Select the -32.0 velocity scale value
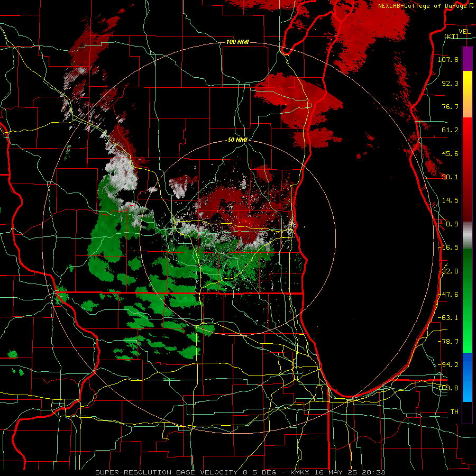 [448, 271]
